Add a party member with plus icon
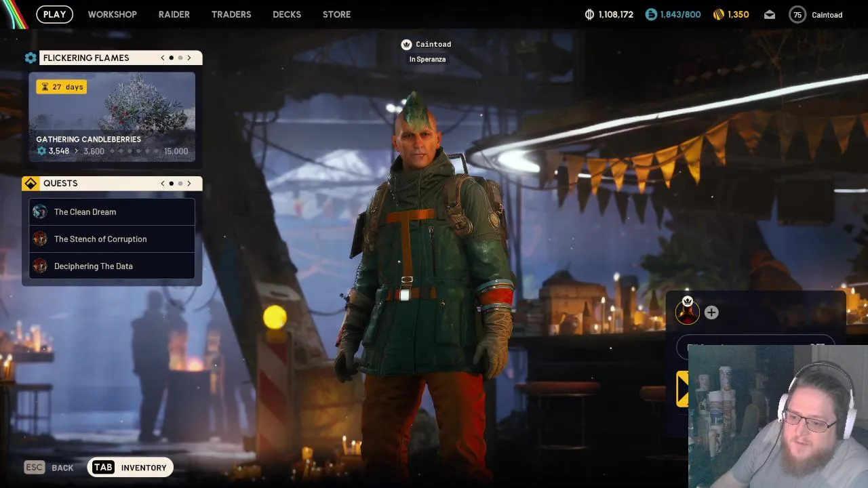 (x=711, y=312)
